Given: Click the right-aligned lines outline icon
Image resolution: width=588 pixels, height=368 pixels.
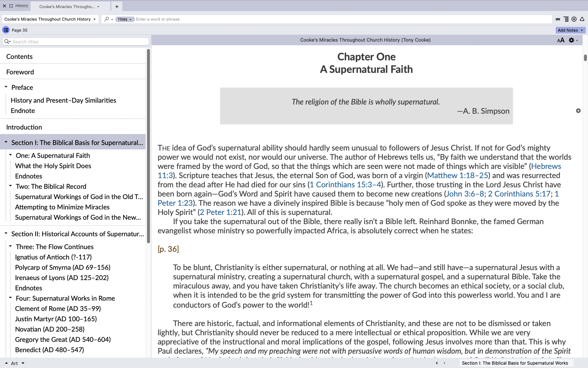Looking at the screenshot, I should click(x=566, y=19).
